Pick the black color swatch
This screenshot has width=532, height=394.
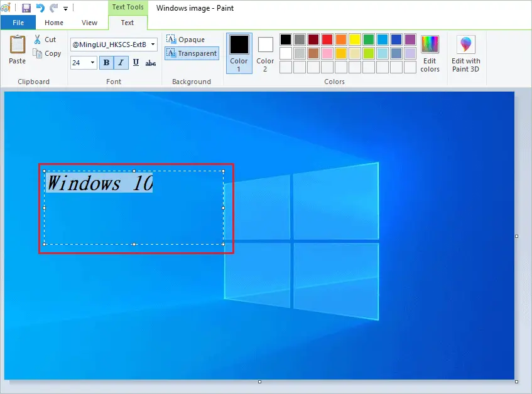pyautogui.click(x=286, y=40)
